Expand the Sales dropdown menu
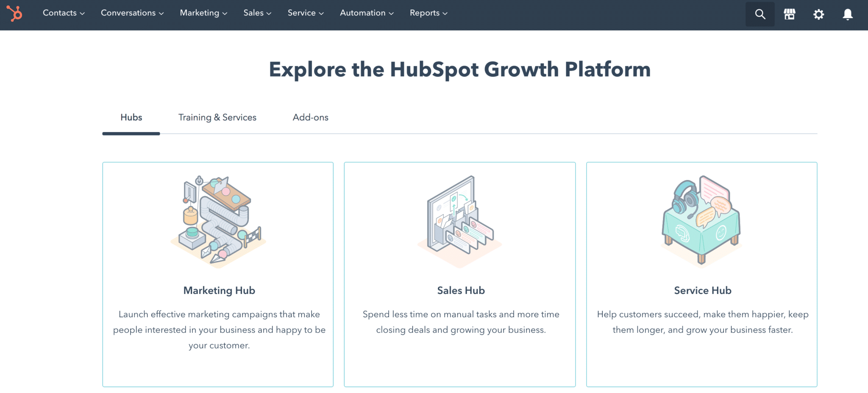Image resolution: width=868 pixels, height=393 pixels. (x=257, y=13)
